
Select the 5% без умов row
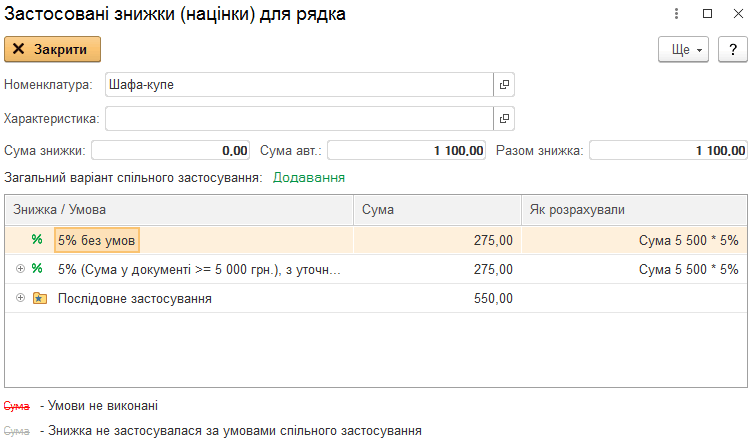click(376, 240)
